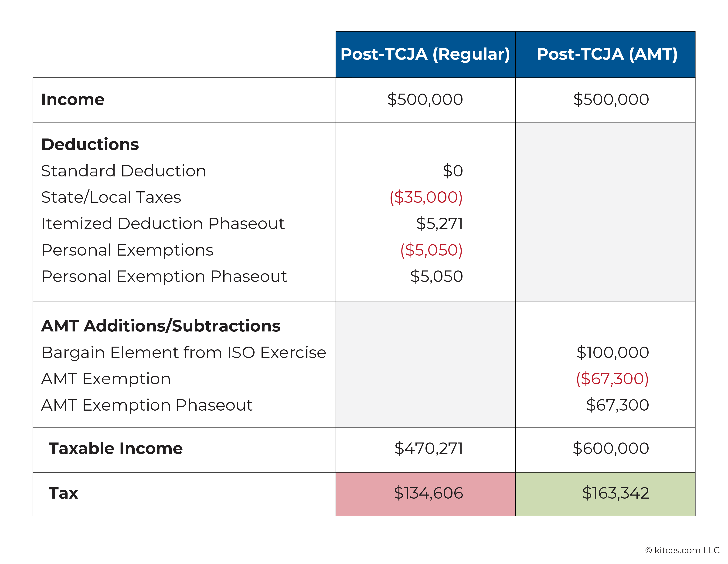Screen dimensions: 728x564
Task: Select the AMT Additions/Subtractions heading
Action: pos(161,326)
